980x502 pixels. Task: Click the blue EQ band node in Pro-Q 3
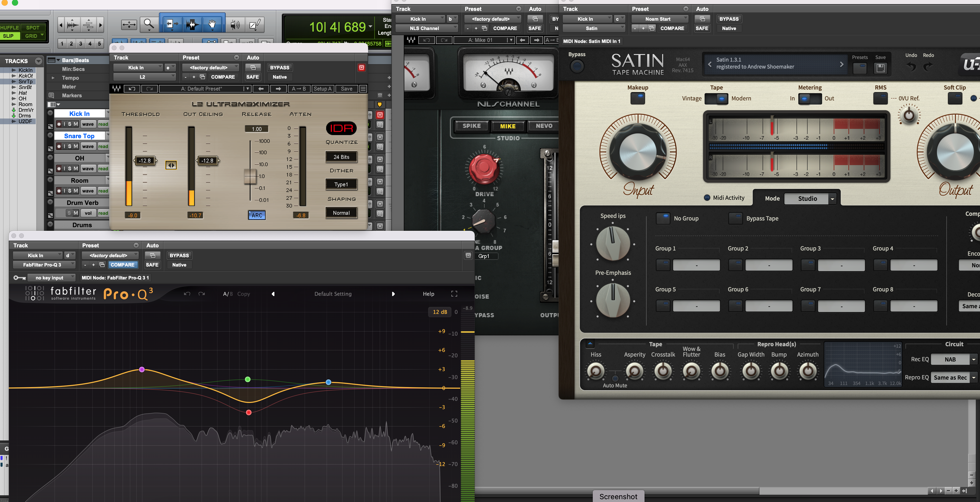(328, 382)
